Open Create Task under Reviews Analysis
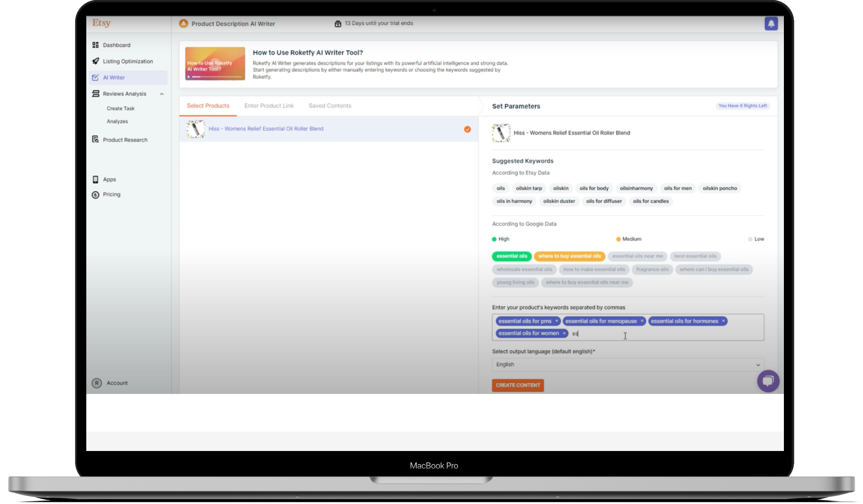The image size is (863, 504). coord(120,108)
